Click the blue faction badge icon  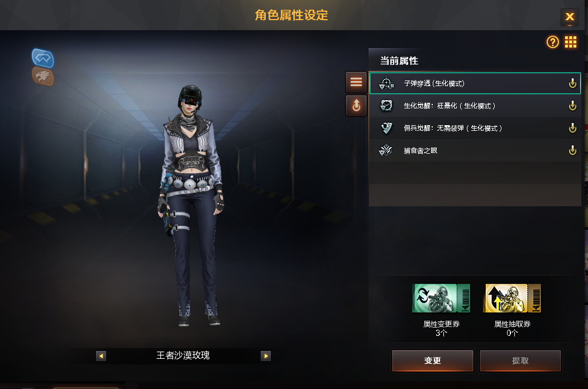pos(43,58)
